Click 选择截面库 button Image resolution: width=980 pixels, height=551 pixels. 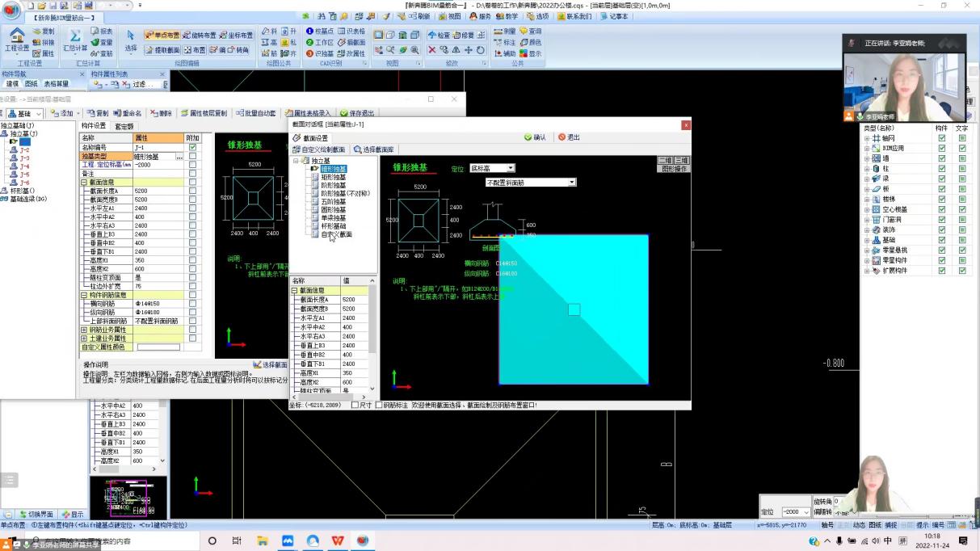coord(374,150)
